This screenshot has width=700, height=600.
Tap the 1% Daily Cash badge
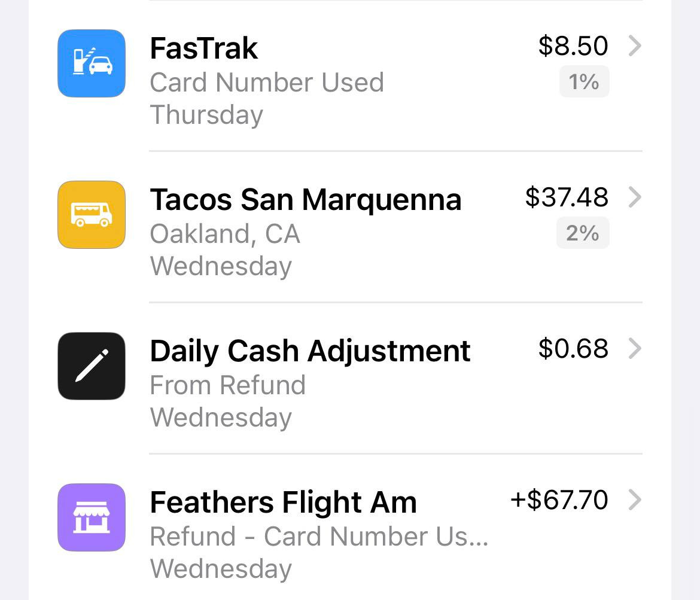coord(583,82)
